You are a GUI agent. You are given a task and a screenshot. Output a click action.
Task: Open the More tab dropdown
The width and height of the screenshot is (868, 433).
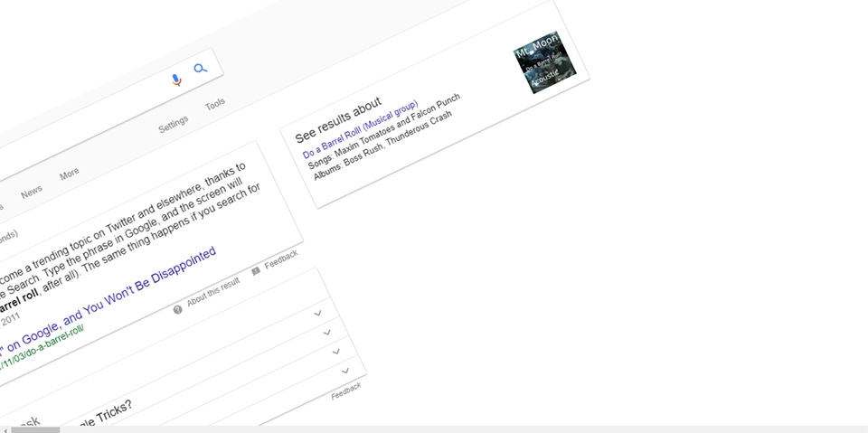coord(70,174)
